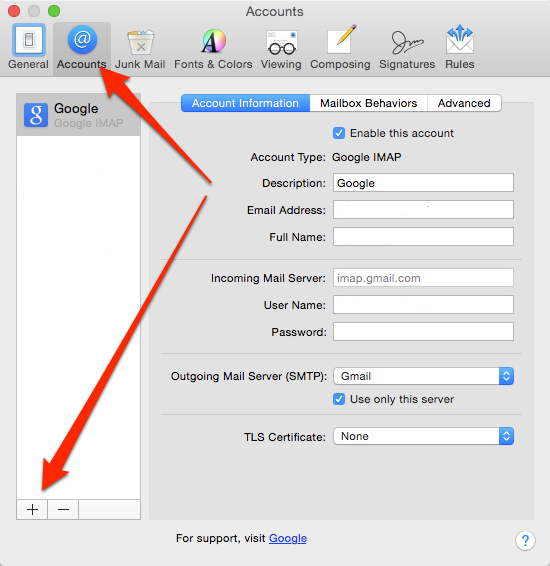Select the Account Information tab
This screenshot has height=566, width=550.
click(245, 103)
